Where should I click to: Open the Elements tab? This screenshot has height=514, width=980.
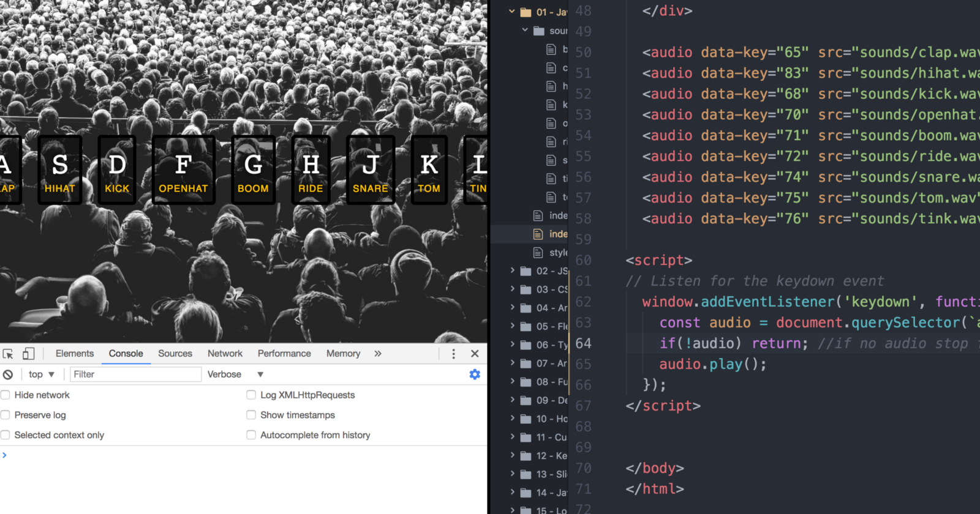coord(75,354)
